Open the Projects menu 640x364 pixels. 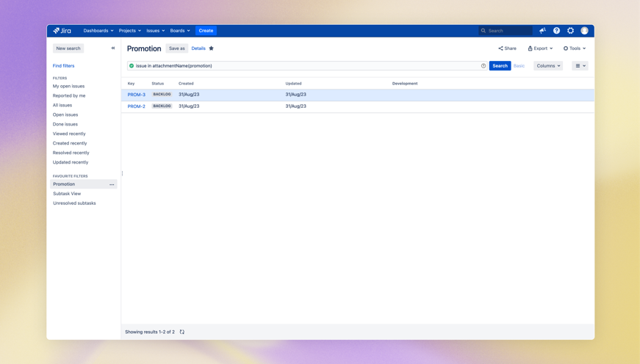point(129,31)
